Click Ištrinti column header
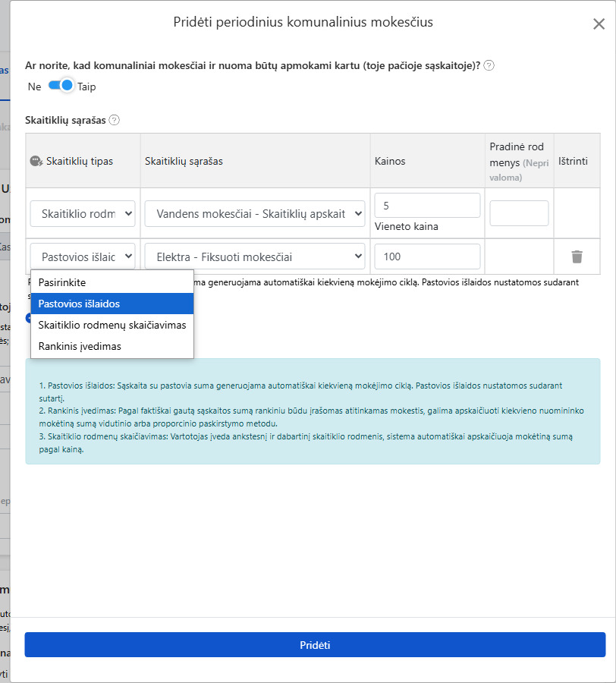Screen dimensions: 616x683 [573, 161]
